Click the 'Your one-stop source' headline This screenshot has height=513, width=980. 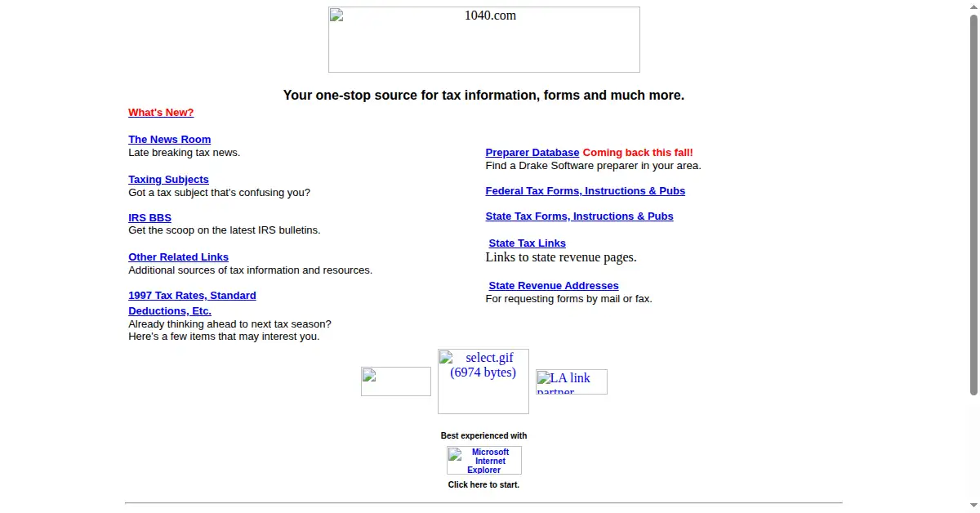tap(484, 96)
